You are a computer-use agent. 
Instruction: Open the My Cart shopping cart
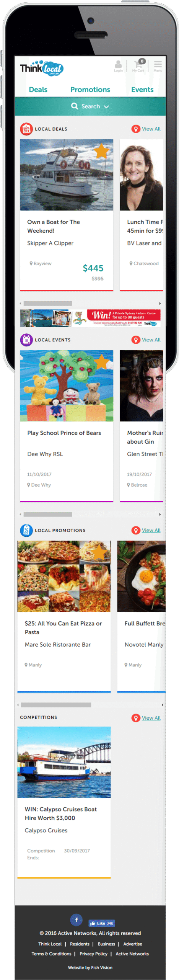(138, 65)
